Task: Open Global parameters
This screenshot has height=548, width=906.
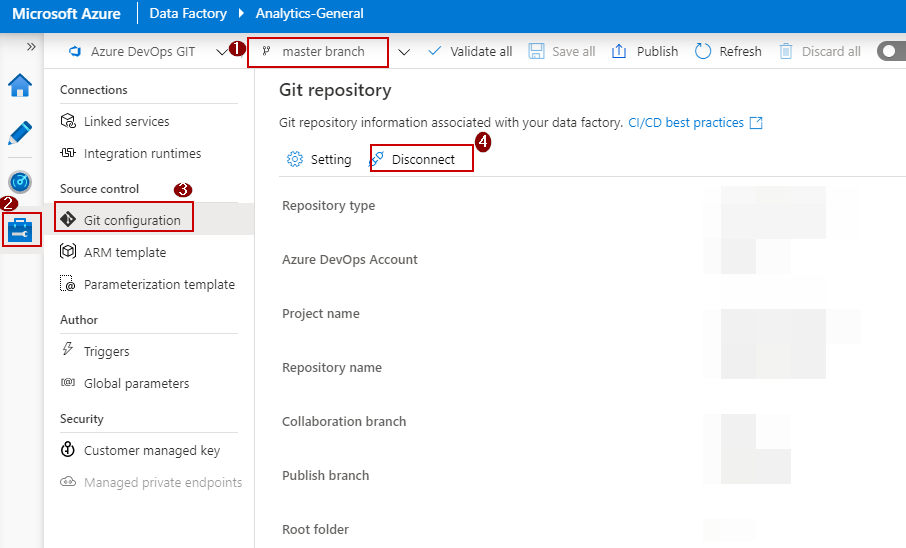Action: pos(136,383)
